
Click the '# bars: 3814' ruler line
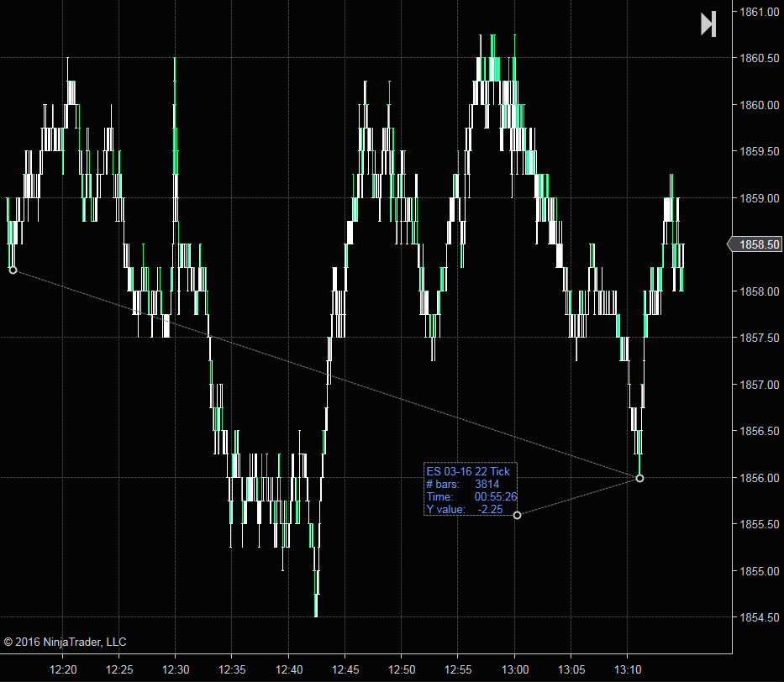point(462,484)
